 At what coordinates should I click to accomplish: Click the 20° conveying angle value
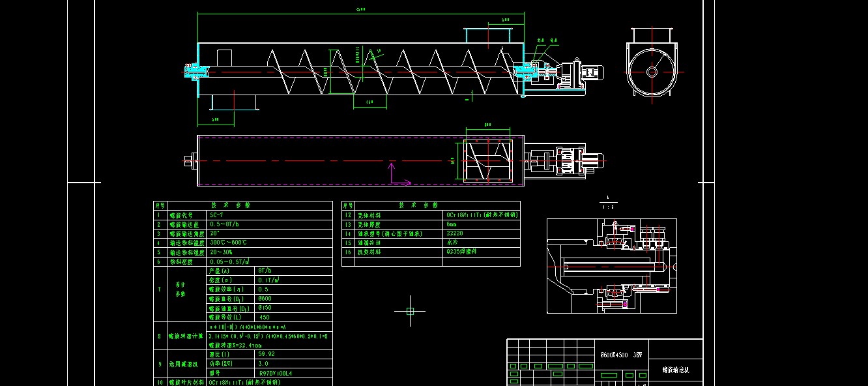214,233
